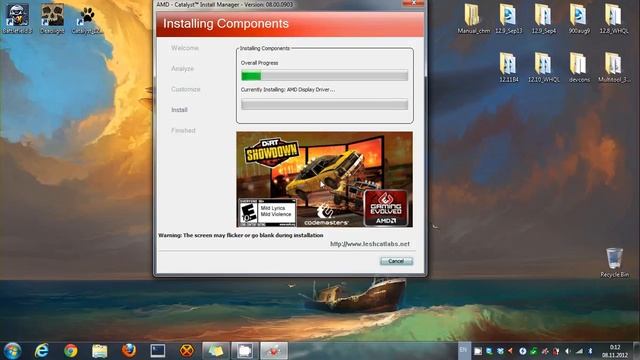Open the Manual_chm folder on the desktop

coord(473,18)
